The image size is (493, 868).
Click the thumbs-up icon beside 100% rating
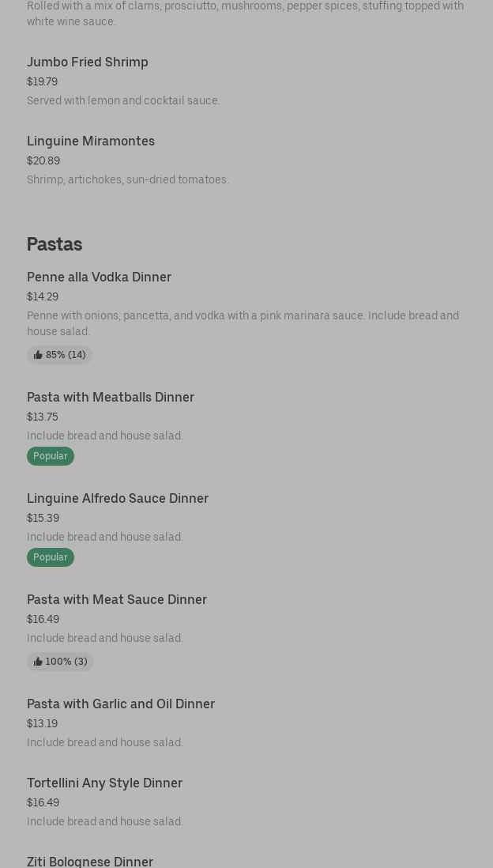38,662
